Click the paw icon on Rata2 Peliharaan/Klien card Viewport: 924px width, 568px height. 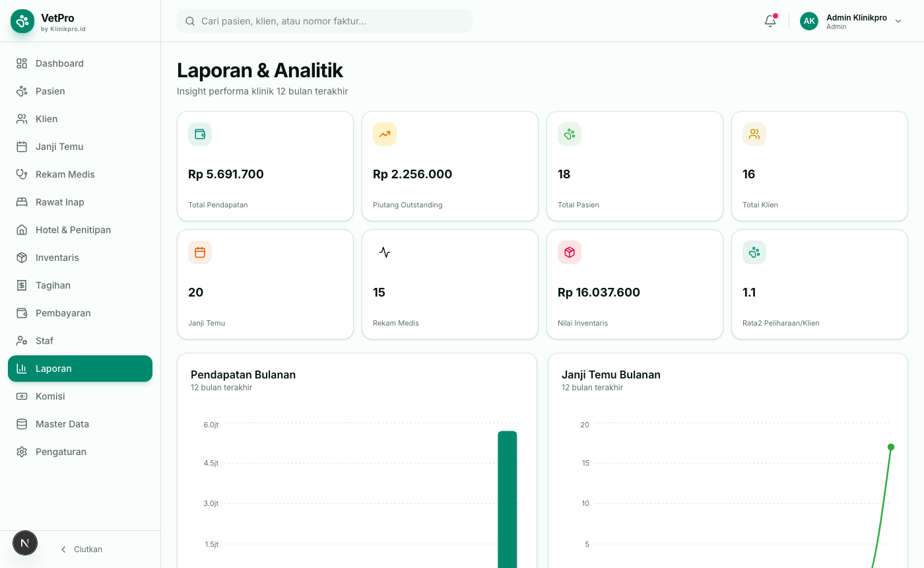pos(754,252)
